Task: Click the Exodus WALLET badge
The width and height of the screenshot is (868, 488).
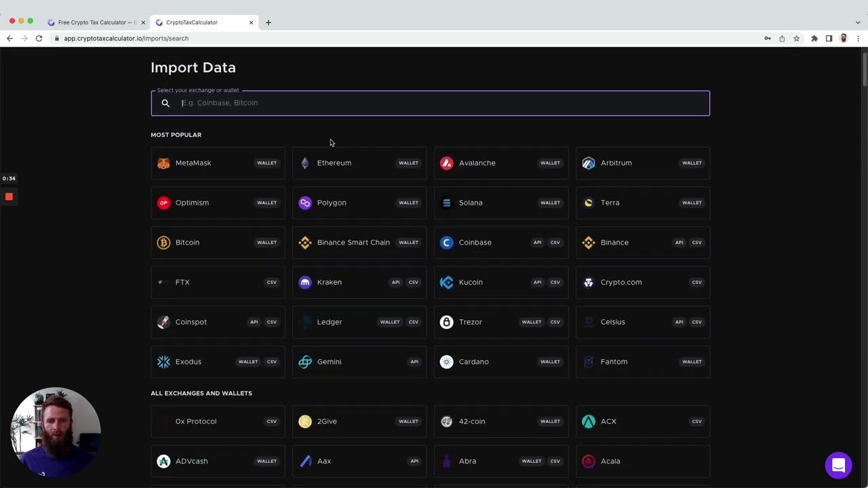Action: 248,362
